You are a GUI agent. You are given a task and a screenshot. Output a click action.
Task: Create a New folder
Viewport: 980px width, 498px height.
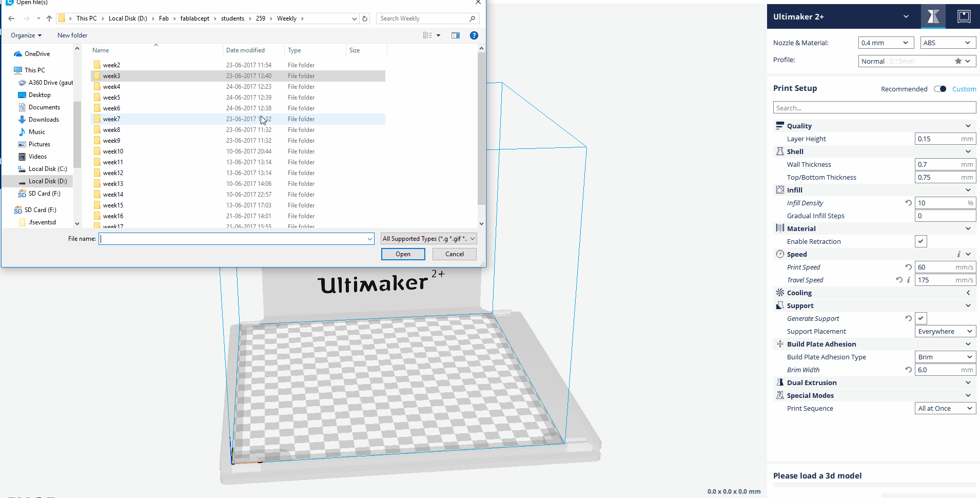point(72,35)
